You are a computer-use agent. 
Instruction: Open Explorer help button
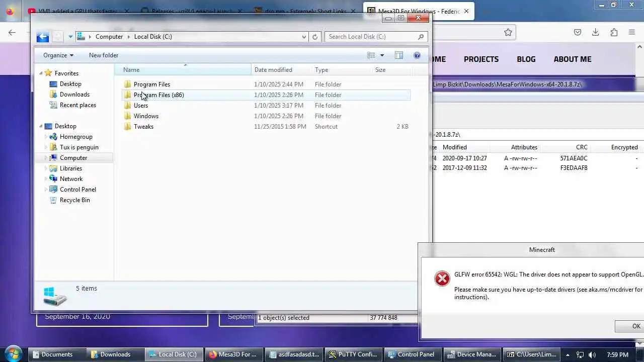point(417,55)
